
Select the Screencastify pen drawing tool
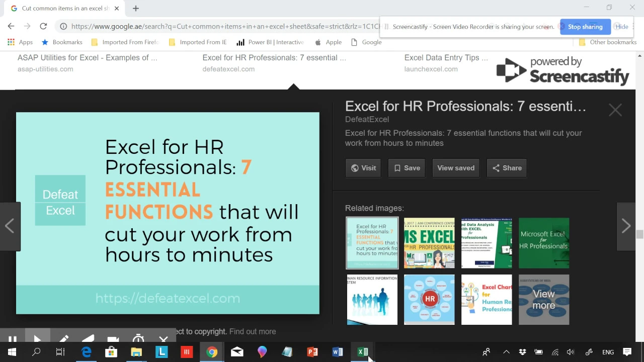(63, 339)
